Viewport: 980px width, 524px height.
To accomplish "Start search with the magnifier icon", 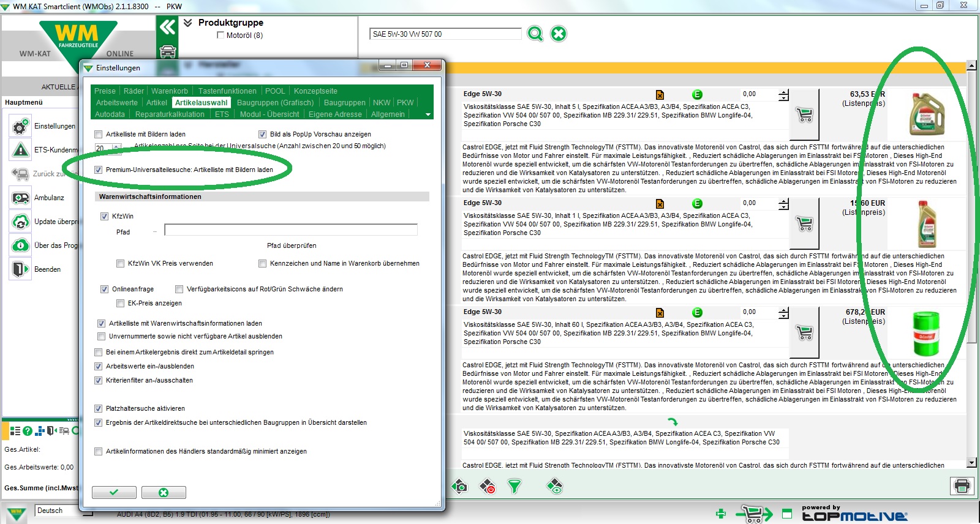I will (535, 34).
